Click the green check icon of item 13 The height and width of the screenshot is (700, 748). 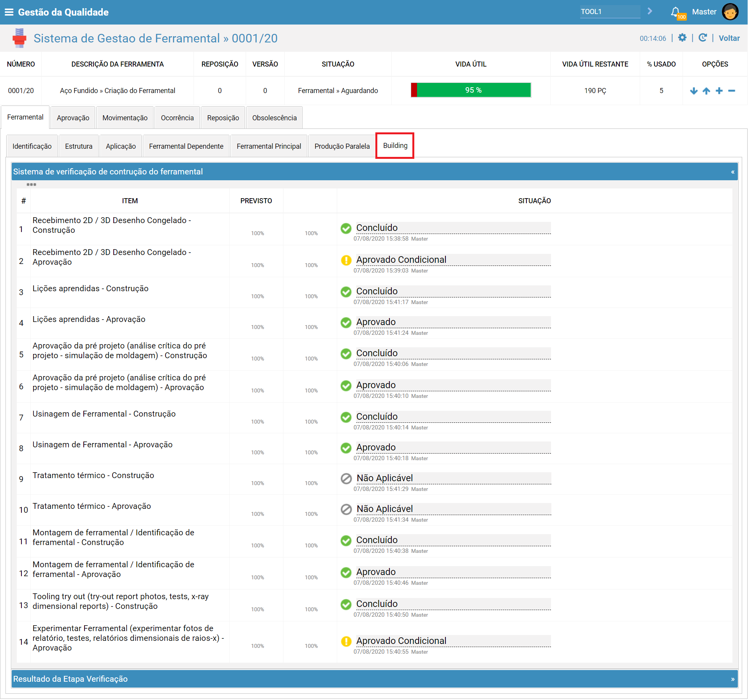(346, 604)
